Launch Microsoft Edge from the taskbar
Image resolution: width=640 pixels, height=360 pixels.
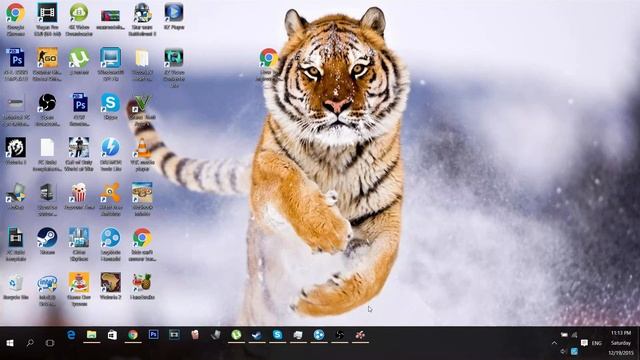71,335
